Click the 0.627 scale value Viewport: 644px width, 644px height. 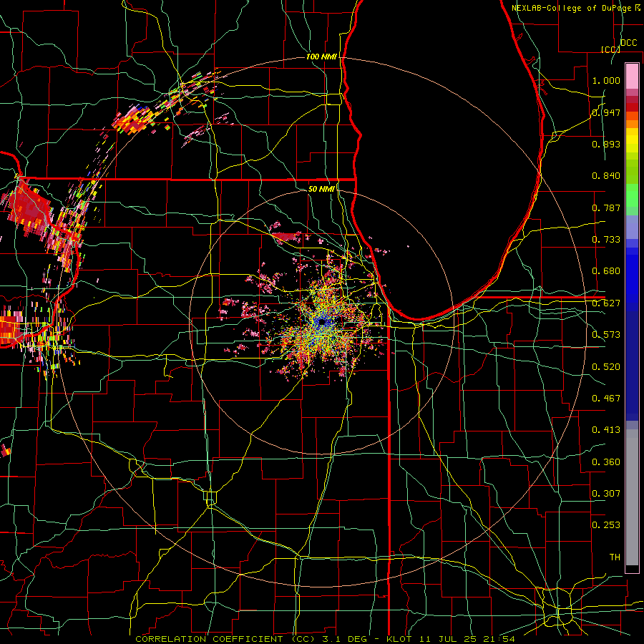coord(606,303)
